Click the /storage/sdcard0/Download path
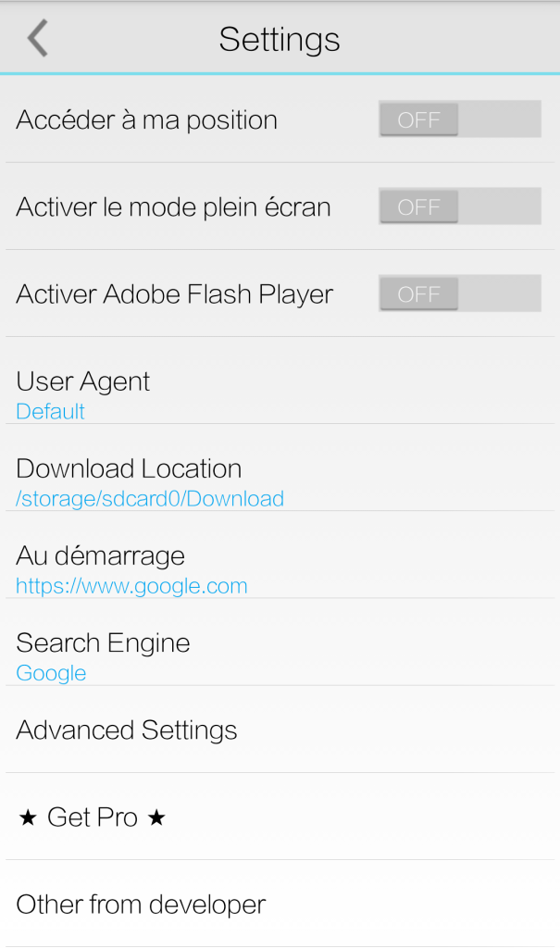This screenshot has width=560, height=948. point(149,498)
